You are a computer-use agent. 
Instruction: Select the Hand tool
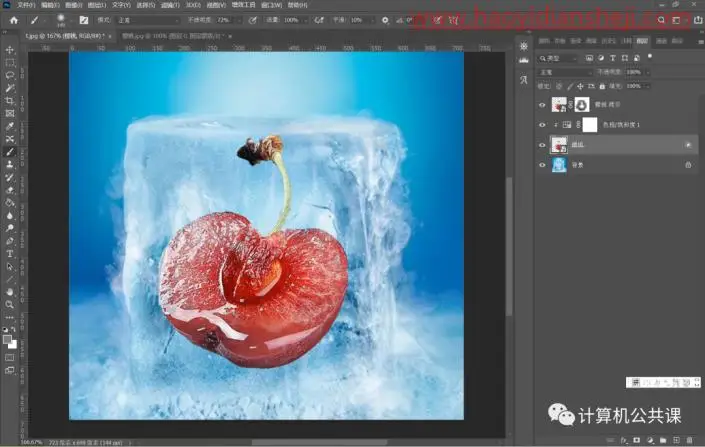point(9,292)
